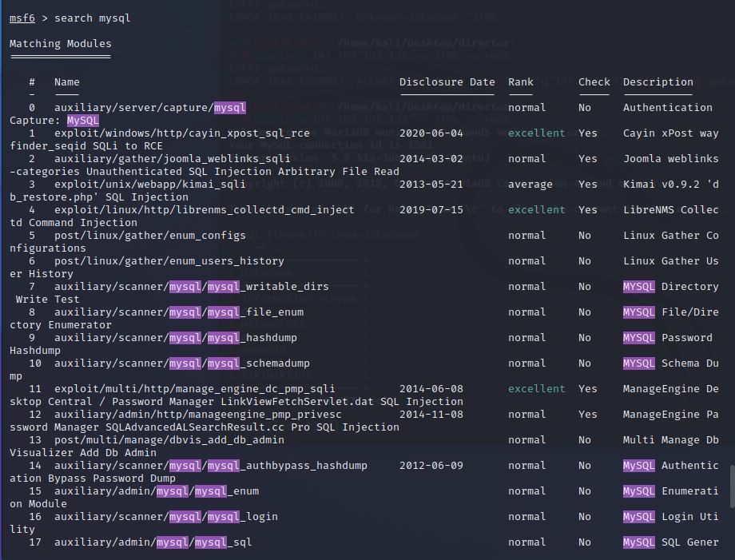Click 'excellent' rank of cayin_xpost_sql_rce row
This screenshot has width=735, height=560.
point(537,133)
